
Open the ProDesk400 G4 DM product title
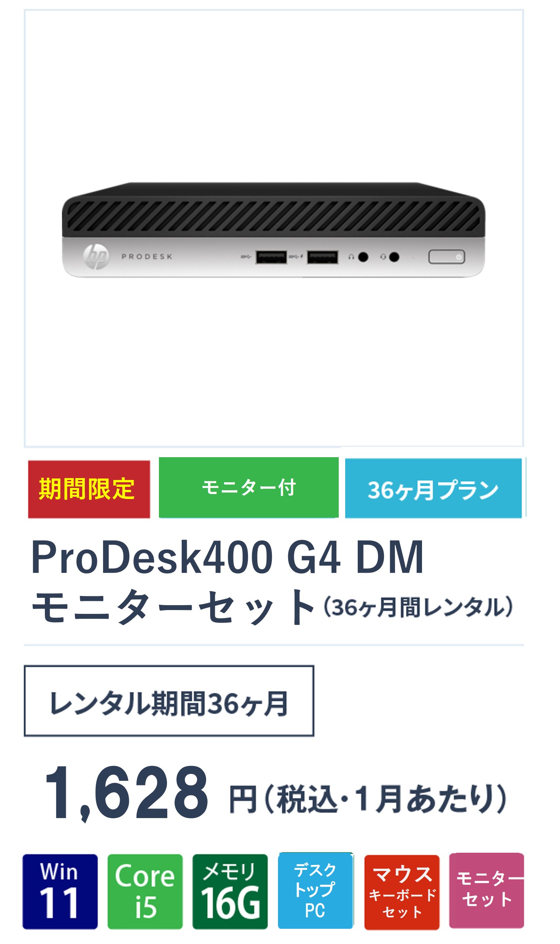pos(227,557)
